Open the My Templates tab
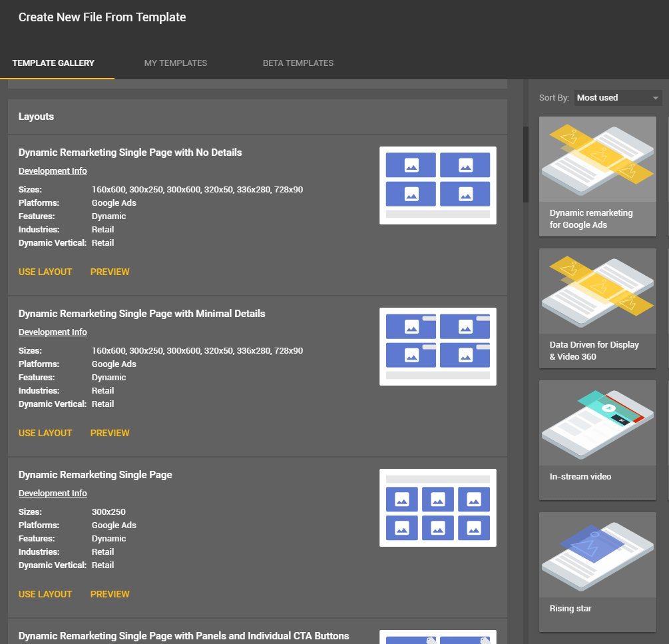 [175, 63]
